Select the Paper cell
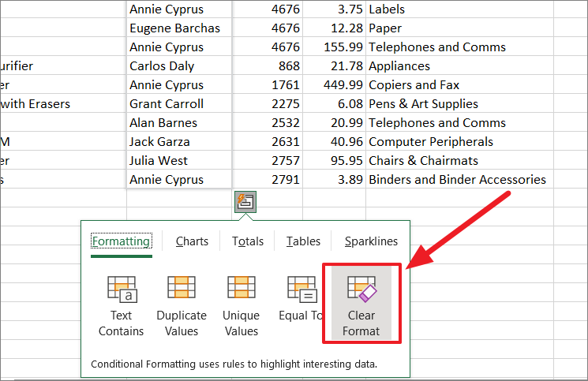 tap(459, 28)
